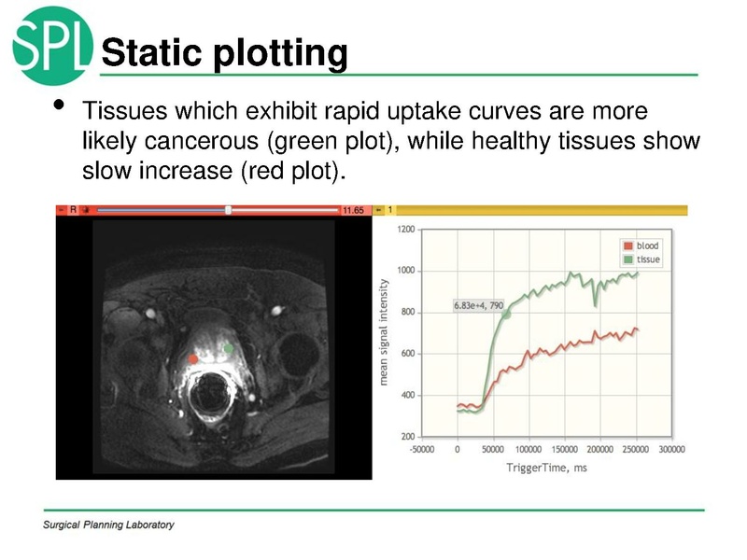Click the pin icon in the yellow chart bar
747x560 pixels.
[378, 210]
